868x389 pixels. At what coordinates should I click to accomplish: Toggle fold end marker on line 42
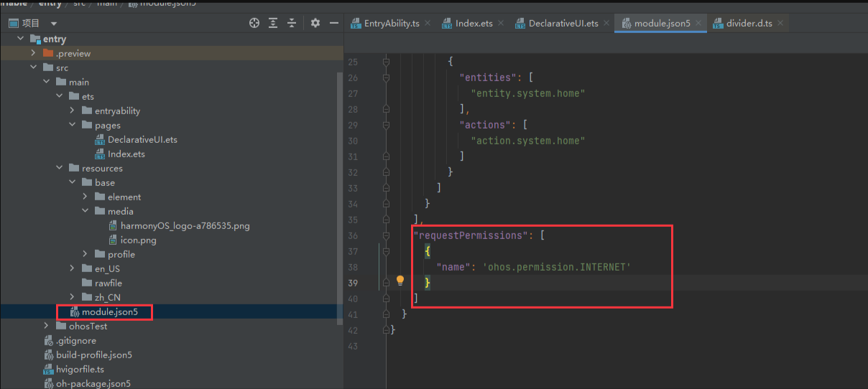click(386, 330)
